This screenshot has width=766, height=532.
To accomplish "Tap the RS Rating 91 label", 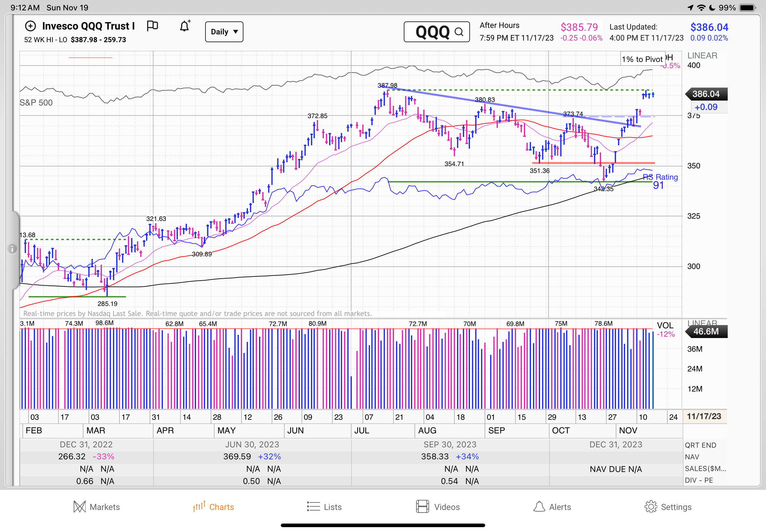I will tap(660, 181).
